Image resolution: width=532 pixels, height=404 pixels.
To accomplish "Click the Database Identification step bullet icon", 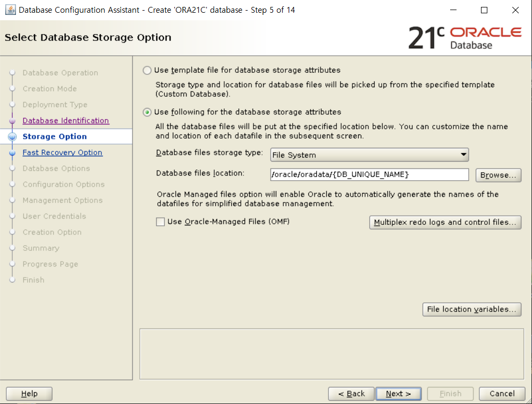I will pyautogui.click(x=12, y=121).
